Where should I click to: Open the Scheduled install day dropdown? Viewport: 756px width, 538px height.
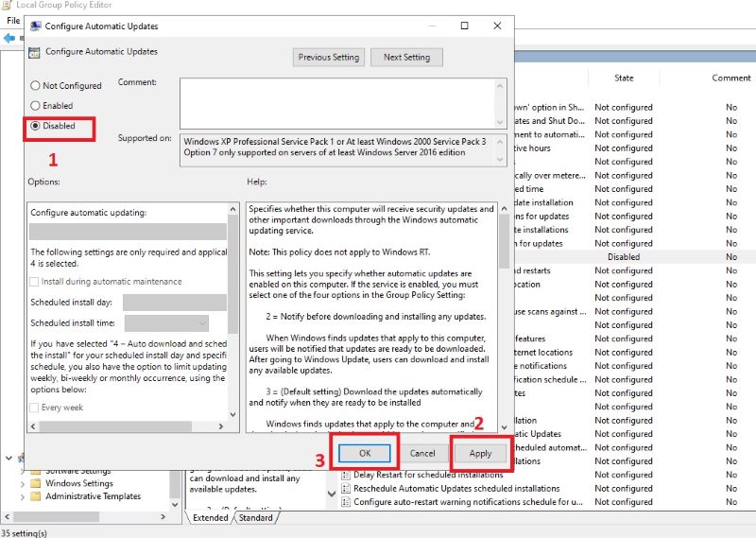coord(175,303)
